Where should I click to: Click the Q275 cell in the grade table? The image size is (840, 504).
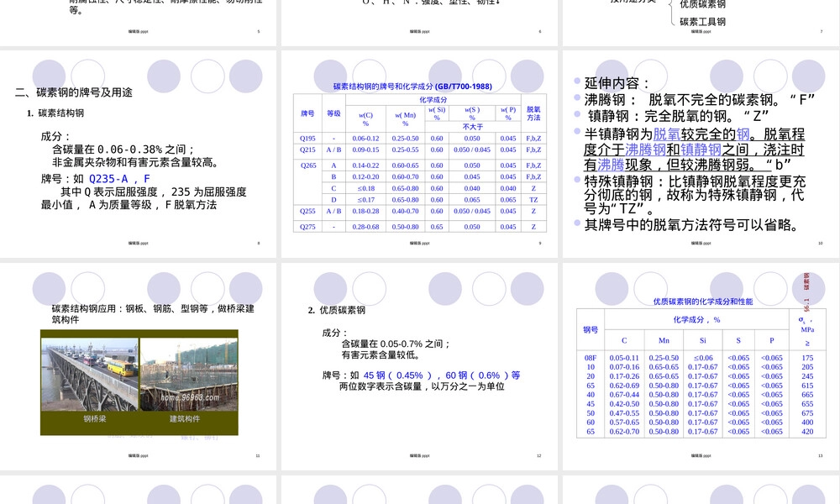click(307, 227)
